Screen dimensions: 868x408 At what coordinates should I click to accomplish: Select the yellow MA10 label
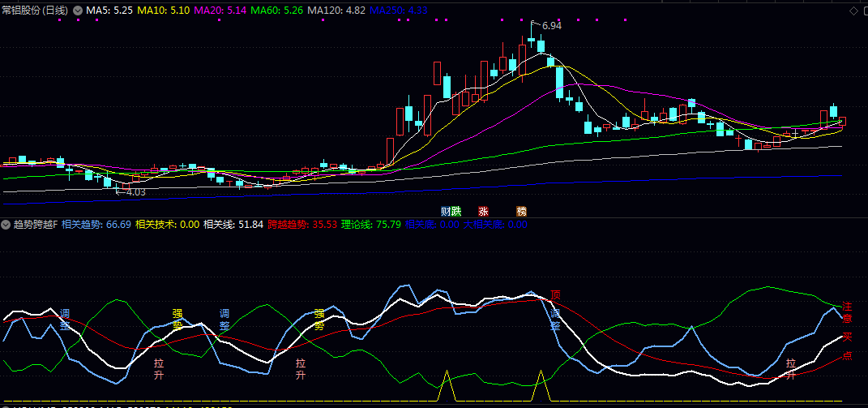tap(165, 11)
